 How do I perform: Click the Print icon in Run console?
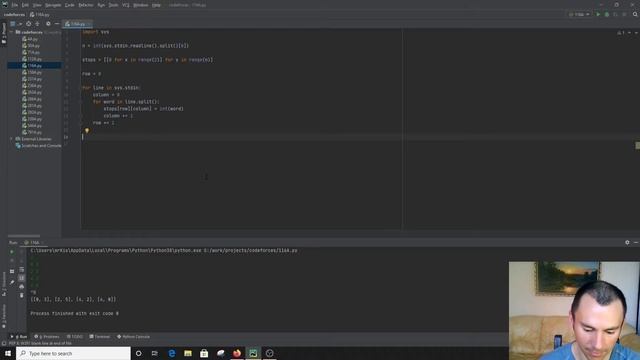(21, 287)
